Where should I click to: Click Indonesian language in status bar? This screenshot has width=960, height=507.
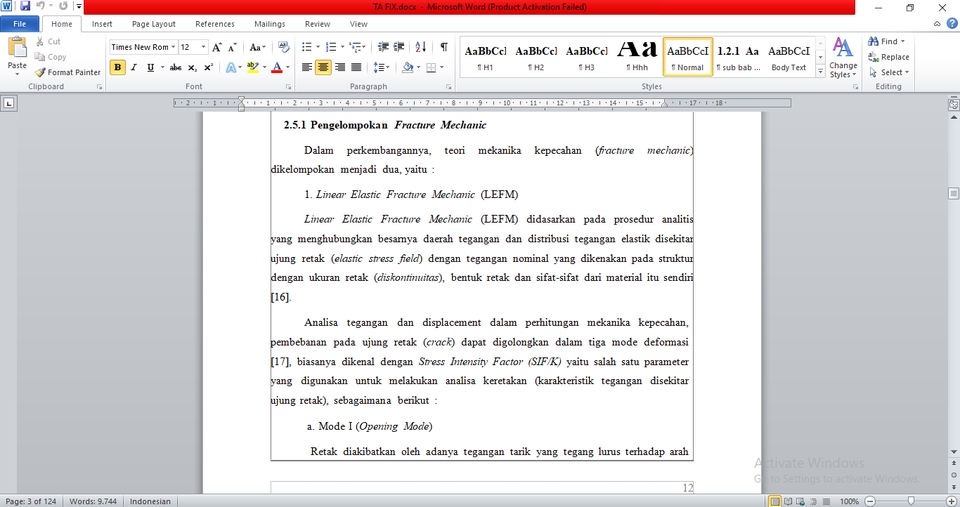pos(150,501)
